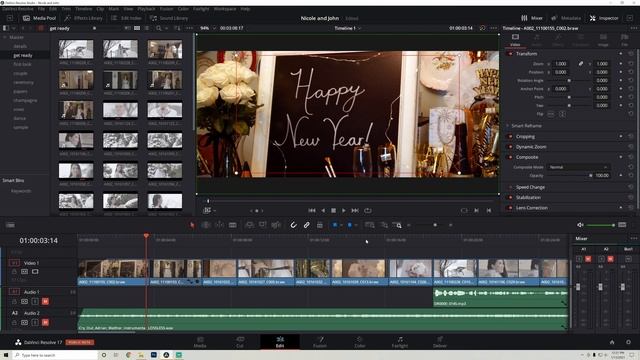Stop viewer playback

pyautogui.click(x=333, y=210)
